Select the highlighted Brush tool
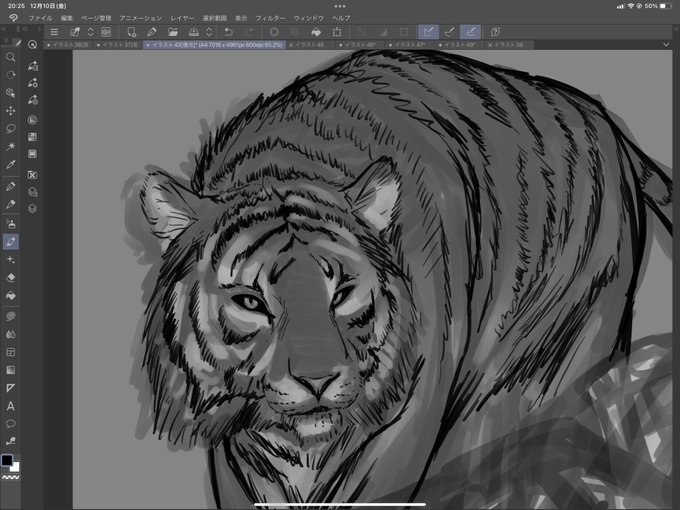Screen dimensions: 680x510 coord(11,242)
